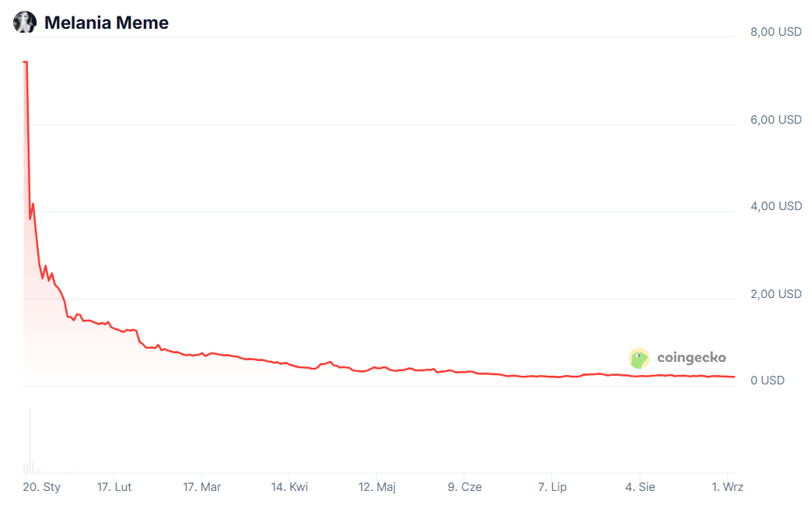The width and height of the screenshot is (812, 505).
Task: Click the price peak at chart start
Action: [25, 62]
